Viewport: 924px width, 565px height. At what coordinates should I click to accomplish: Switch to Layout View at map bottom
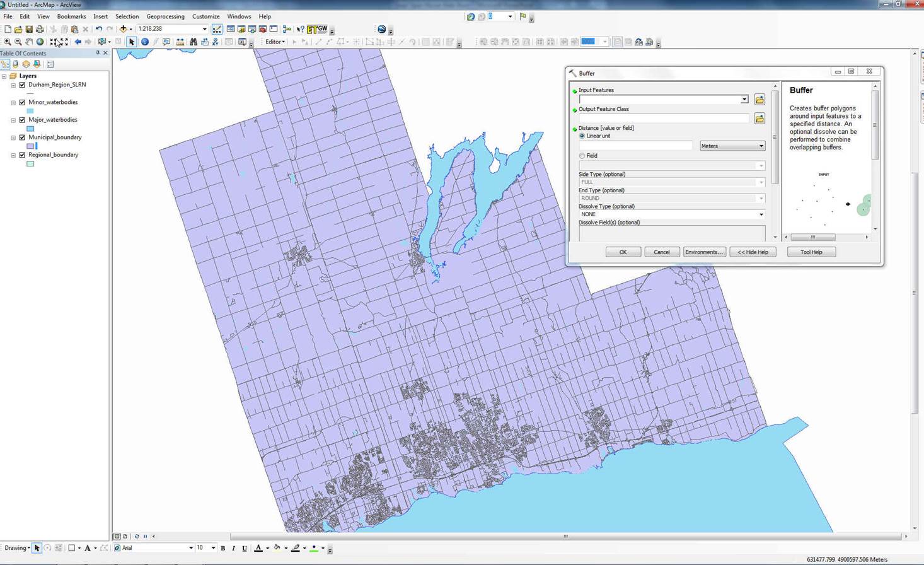125,537
